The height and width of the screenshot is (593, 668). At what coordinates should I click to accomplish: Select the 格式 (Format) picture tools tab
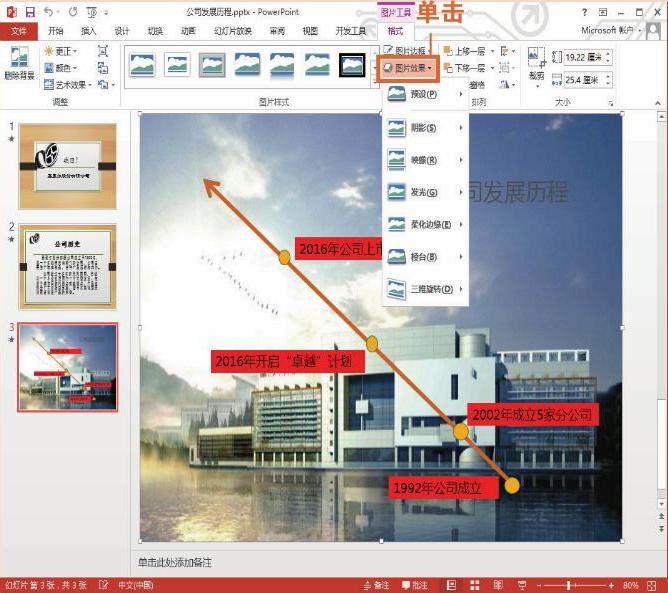(x=395, y=31)
